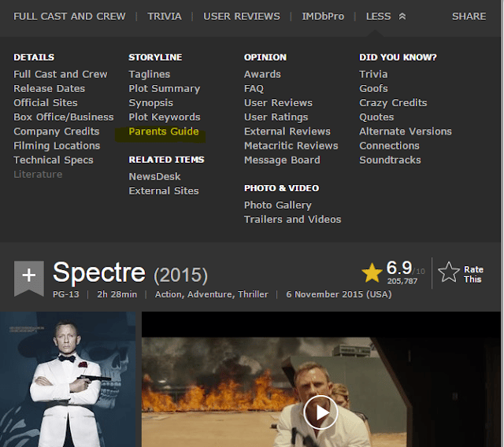Open Filming Locations link
Image resolution: width=504 pixels, height=447 pixels.
[57, 146]
